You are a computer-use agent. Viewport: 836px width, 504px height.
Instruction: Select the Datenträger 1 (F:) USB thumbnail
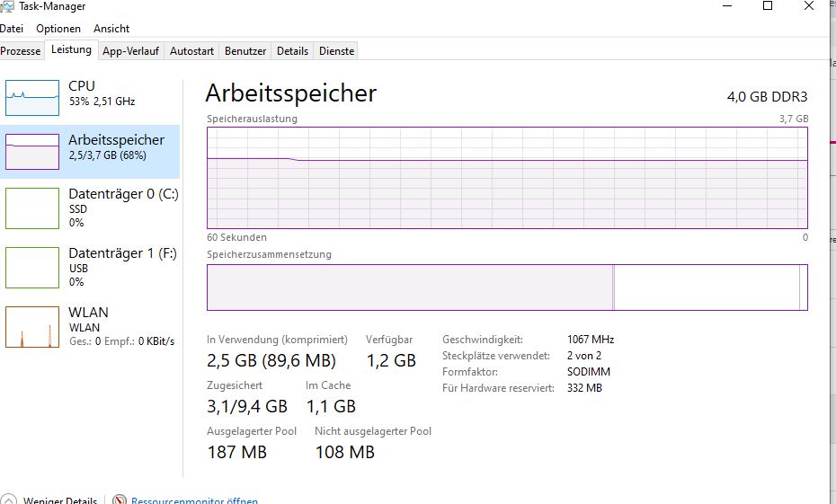32,268
